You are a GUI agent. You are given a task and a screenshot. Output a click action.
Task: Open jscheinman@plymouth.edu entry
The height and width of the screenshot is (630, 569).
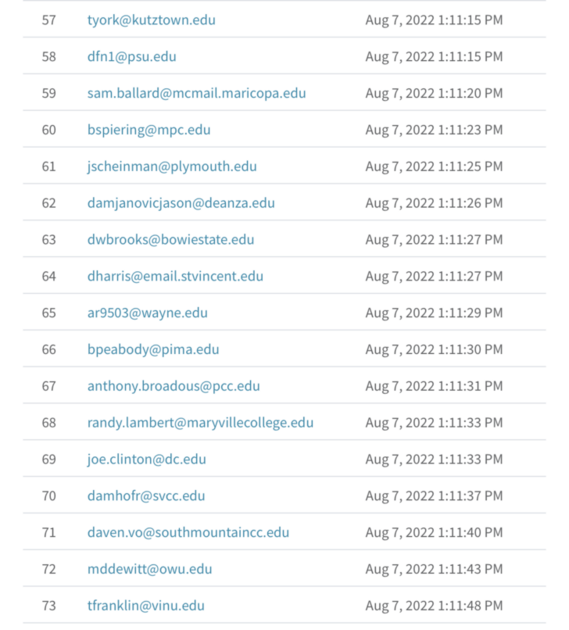[172, 166]
